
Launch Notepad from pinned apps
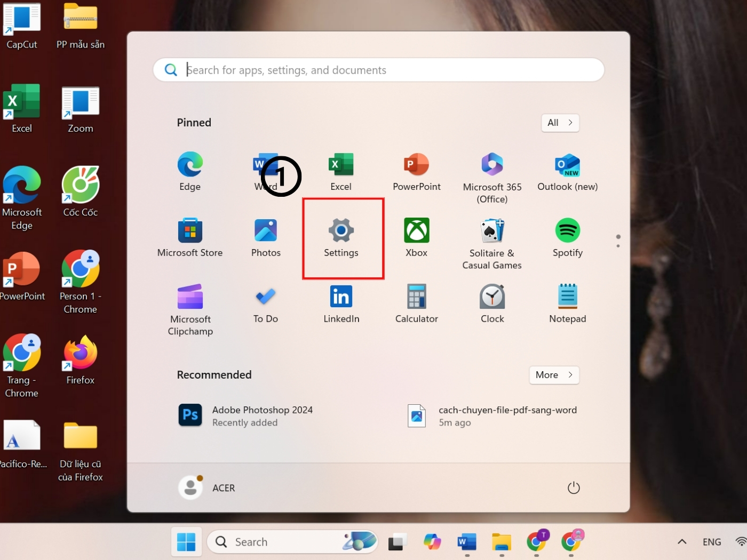click(x=568, y=304)
